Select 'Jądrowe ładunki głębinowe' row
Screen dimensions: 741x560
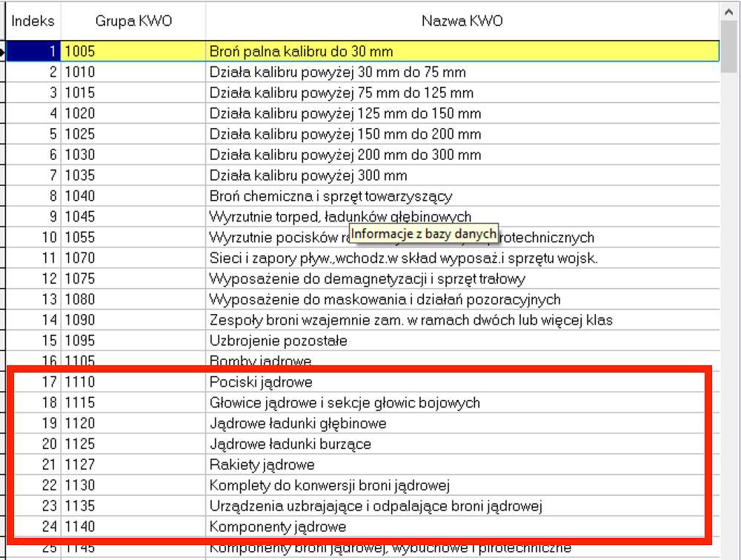(x=363, y=424)
